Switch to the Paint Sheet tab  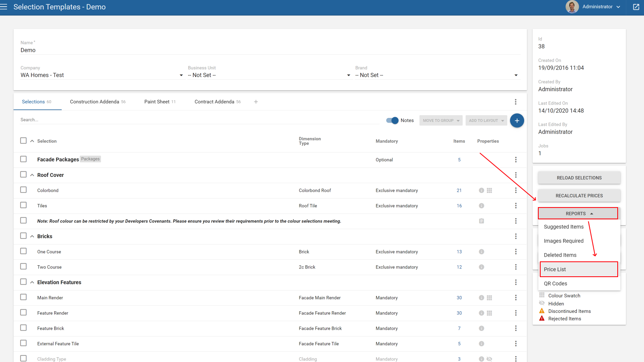[157, 101]
